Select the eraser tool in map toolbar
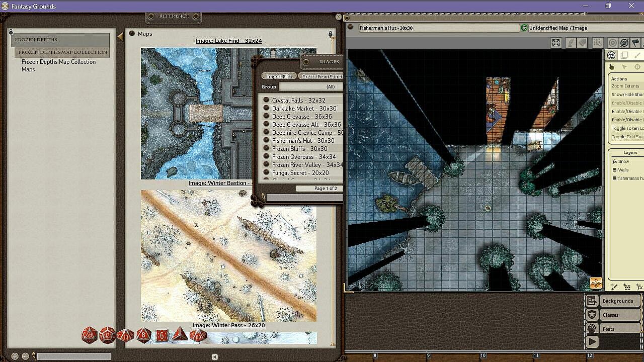Screen dimensions: 644x362 click(x=582, y=43)
